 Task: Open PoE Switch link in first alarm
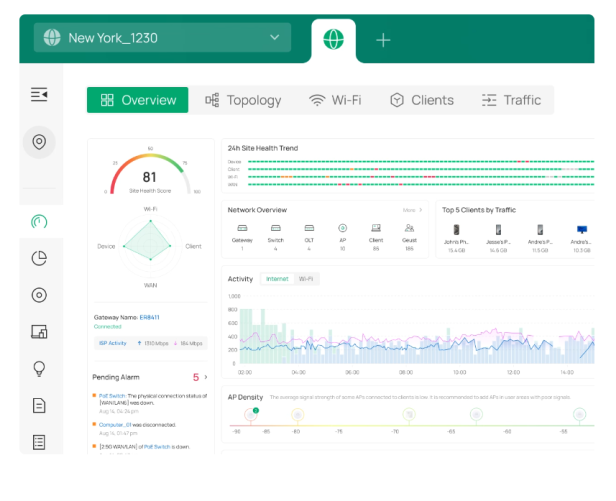[x=112, y=396]
